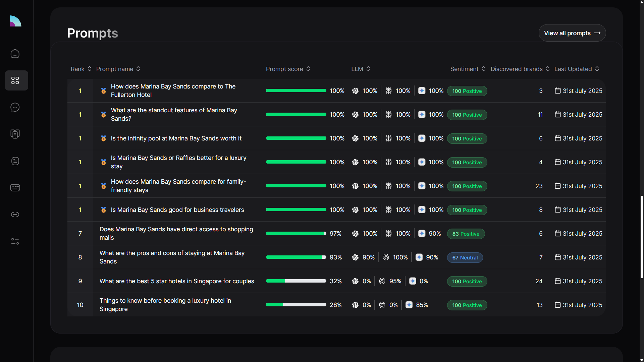This screenshot has height=362, width=644.
Task: Open the home icon in sidebar
Action: coord(15,54)
